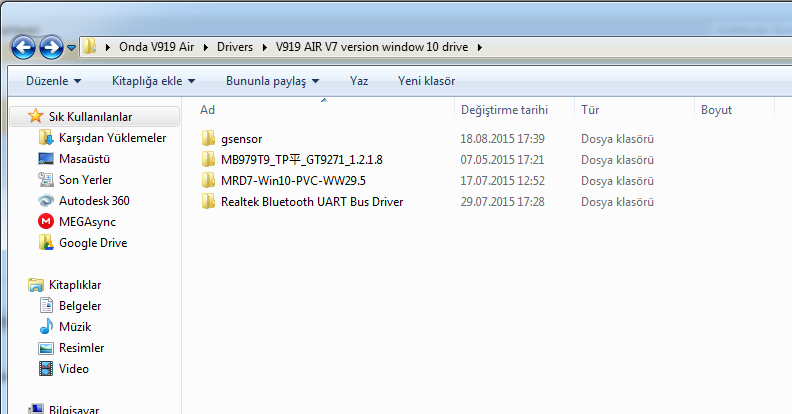The height and width of the screenshot is (414, 792).
Task: Select the gsensor folder icon
Action: click(208, 138)
